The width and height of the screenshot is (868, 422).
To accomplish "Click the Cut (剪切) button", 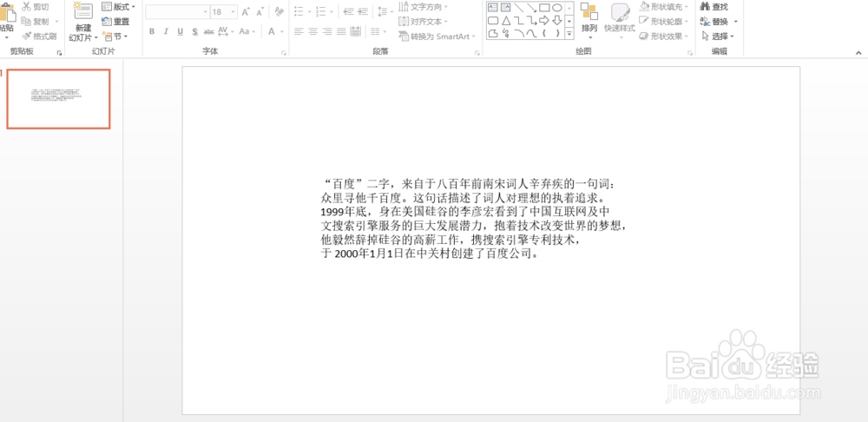I will 36,7.
